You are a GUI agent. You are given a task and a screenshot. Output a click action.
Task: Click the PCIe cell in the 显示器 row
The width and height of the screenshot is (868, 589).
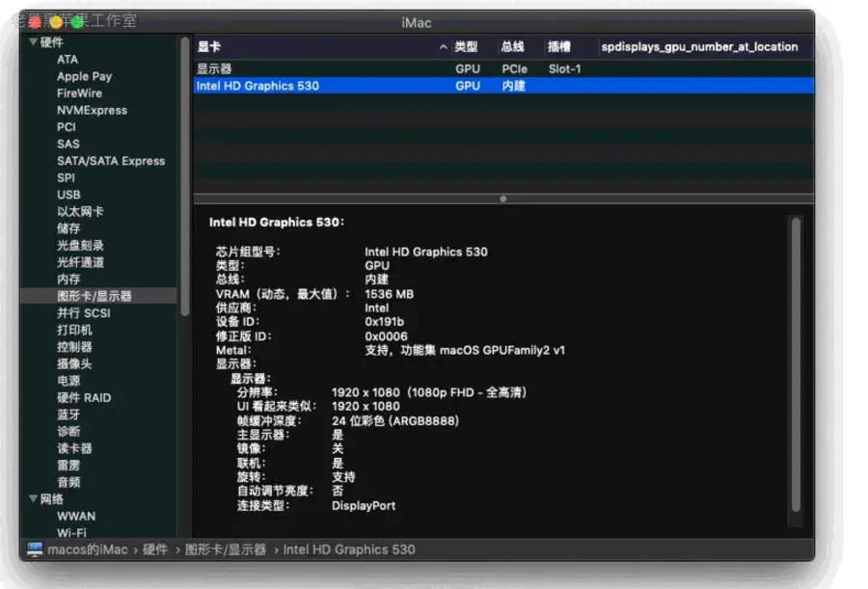coord(514,69)
